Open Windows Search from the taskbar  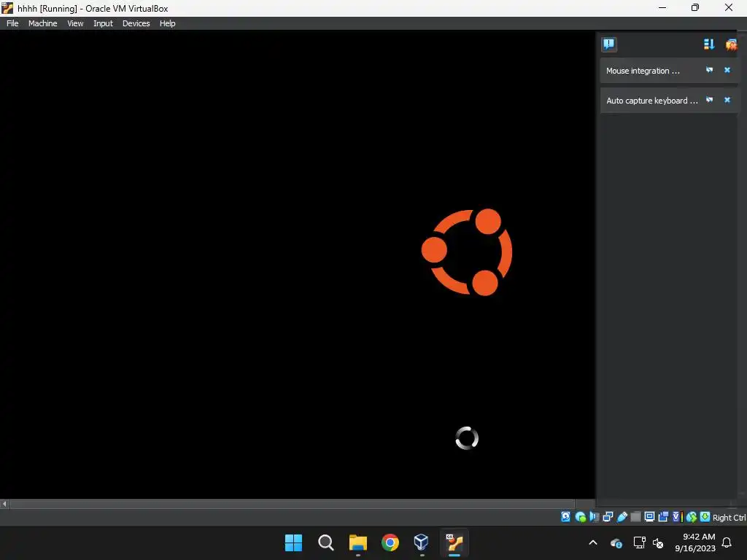(x=326, y=542)
